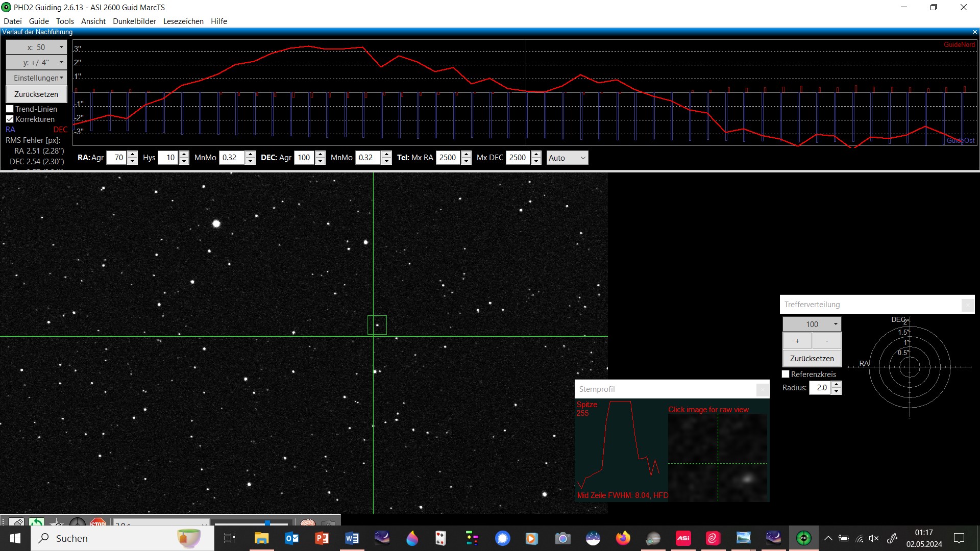The width and height of the screenshot is (980, 551).
Task: Open the Photos image viewer taskbar icon
Action: coord(743,538)
